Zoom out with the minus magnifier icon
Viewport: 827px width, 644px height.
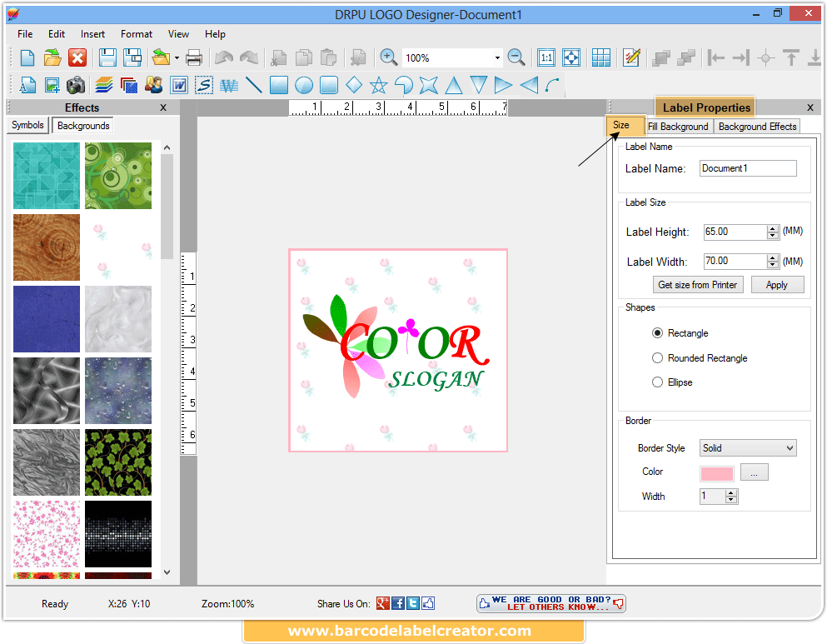516,57
